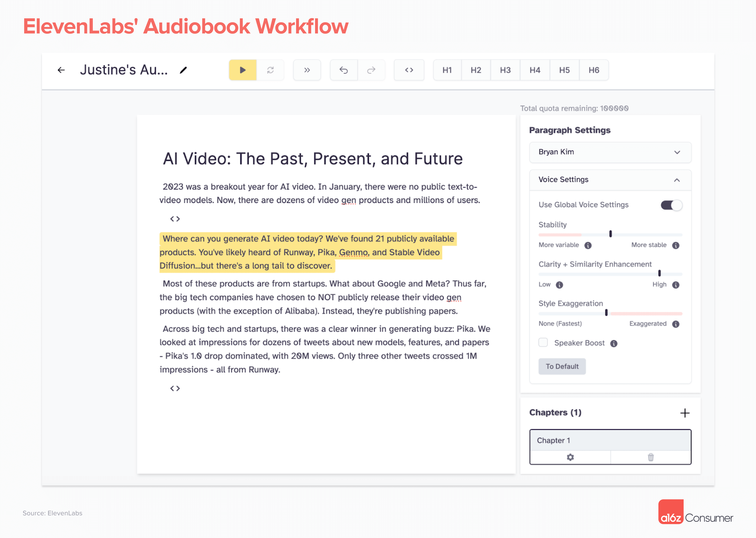Open Chapter 1 settings via the gear icon
Image resolution: width=756 pixels, height=538 pixels.
click(x=570, y=457)
